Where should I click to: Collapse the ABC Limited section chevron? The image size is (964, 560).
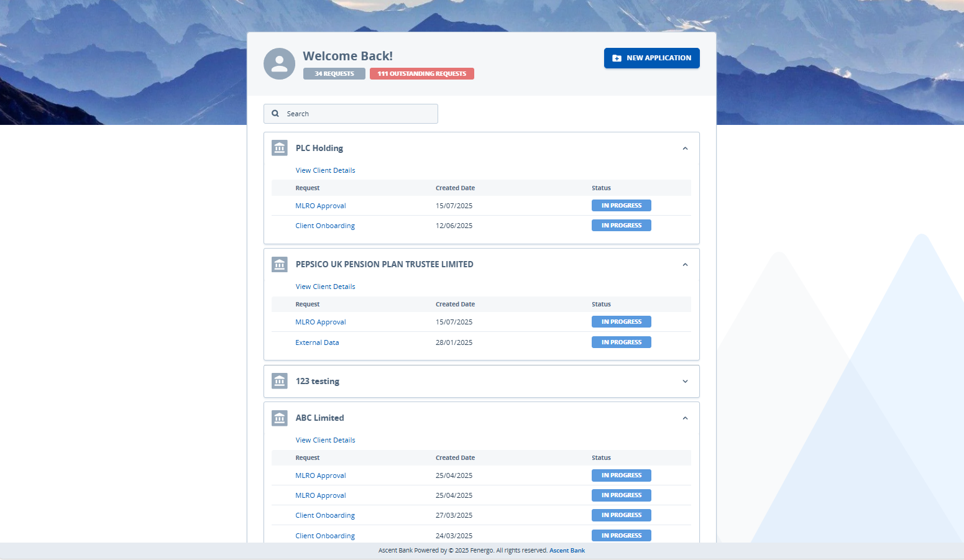pos(685,418)
